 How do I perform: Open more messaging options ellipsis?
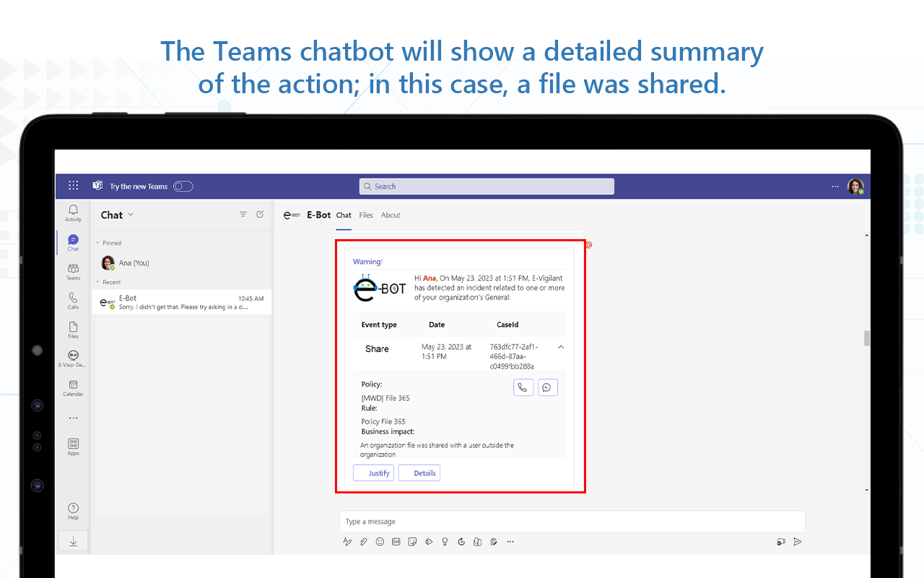click(510, 541)
